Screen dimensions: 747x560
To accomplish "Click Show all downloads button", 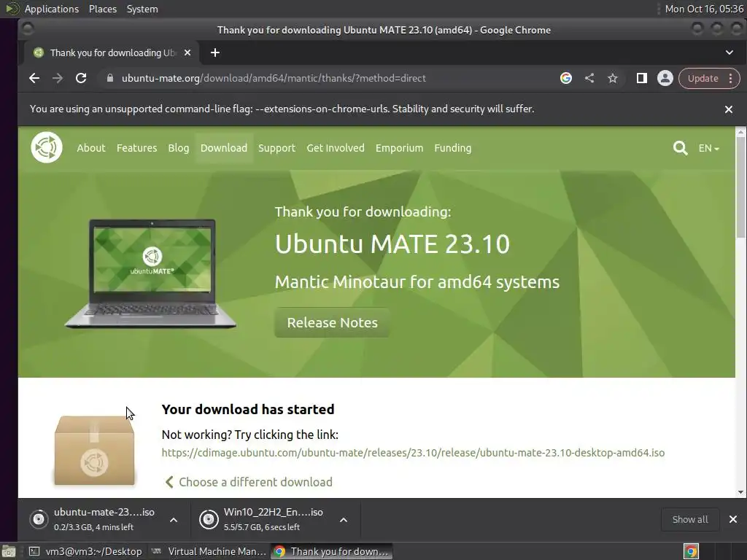I will pyautogui.click(x=690, y=519).
